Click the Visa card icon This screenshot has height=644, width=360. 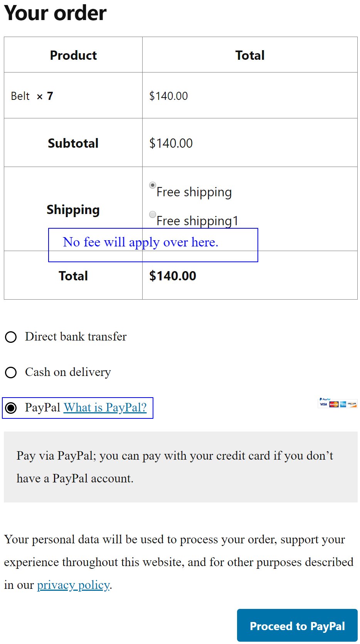323,404
